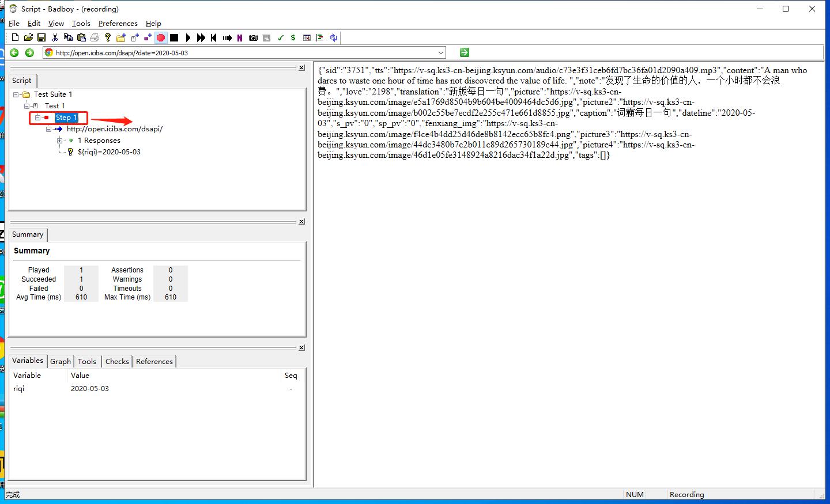Click the URL address input field
Image resolution: width=830 pixels, height=504 pixels.
245,52
